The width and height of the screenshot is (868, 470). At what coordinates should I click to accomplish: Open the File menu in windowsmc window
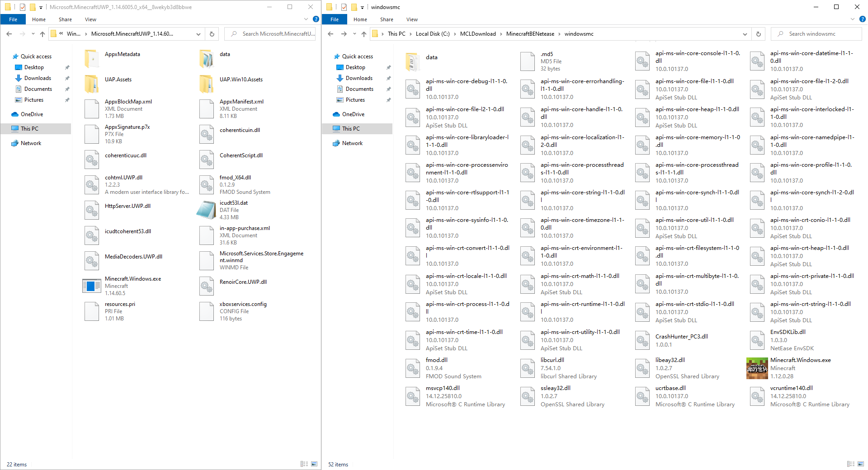click(x=335, y=19)
